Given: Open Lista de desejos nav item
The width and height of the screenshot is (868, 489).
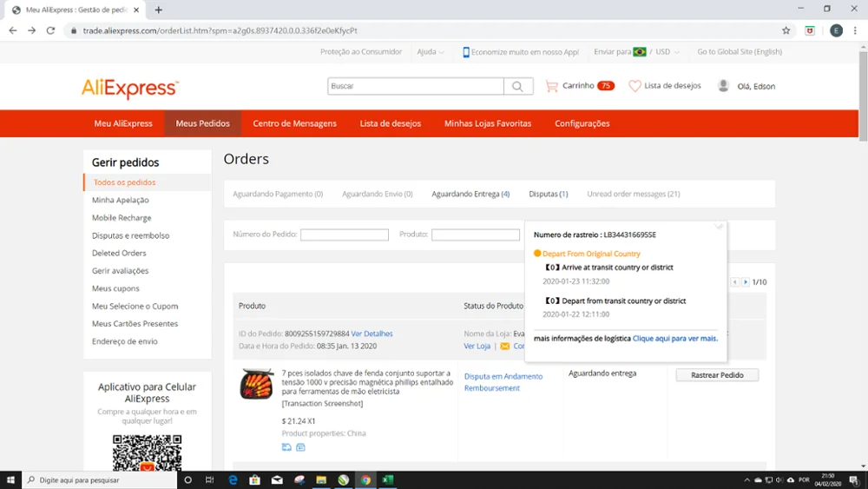Looking at the screenshot, I should pos(391,123).
